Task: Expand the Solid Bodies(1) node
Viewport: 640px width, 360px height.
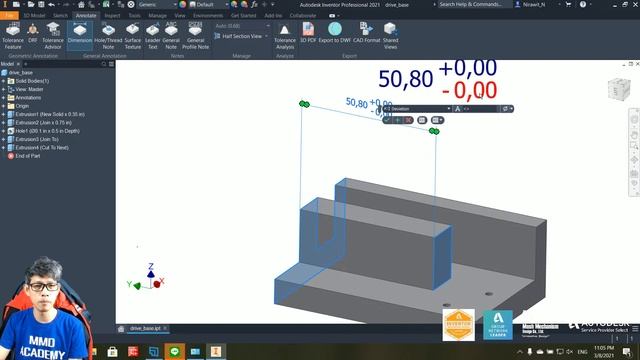Action: coord(4,81)
